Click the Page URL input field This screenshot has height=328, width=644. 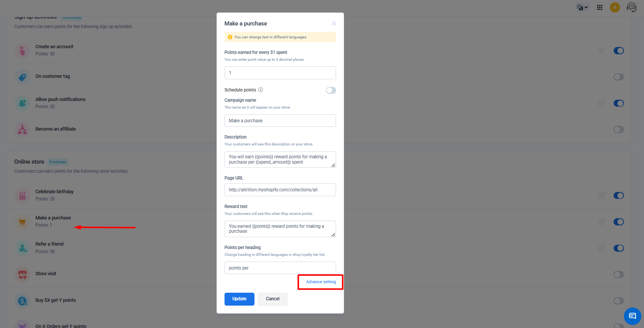(x=280, y=190)
